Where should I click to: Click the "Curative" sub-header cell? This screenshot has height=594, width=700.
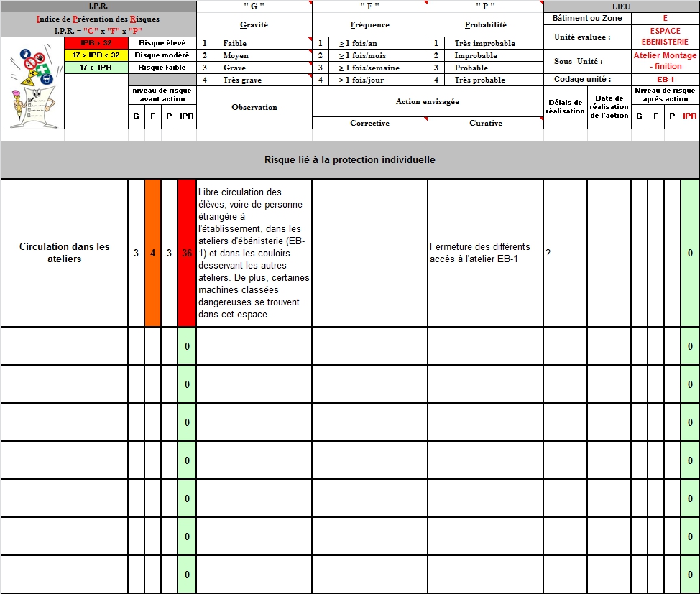[x=485, y=123]
